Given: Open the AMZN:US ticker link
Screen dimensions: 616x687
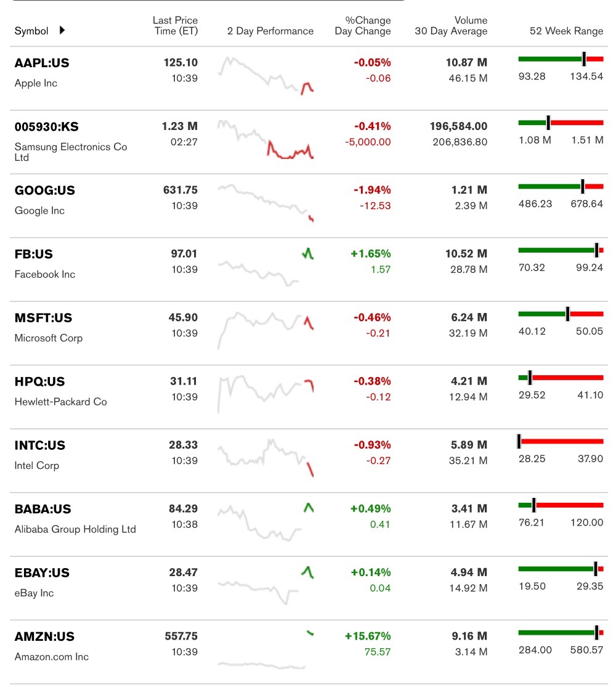Looking at the screenshot, I should [x=44, y=636].
